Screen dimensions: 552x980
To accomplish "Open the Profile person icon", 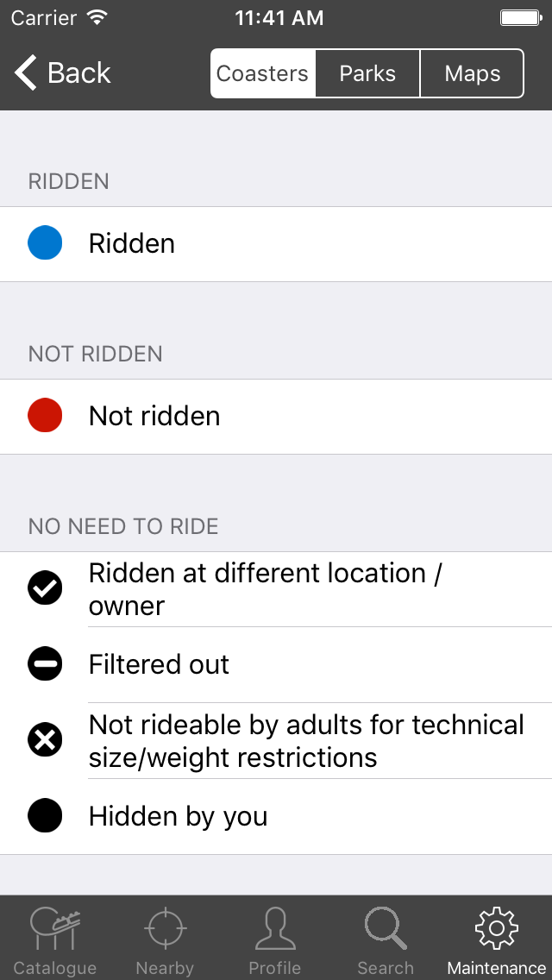I will pyautogui.click(x=275, y=929).
